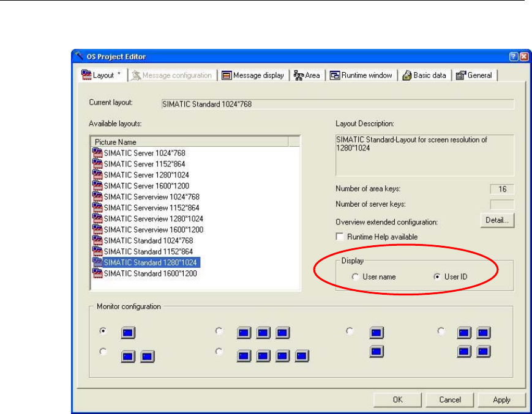The image size is (532, 414).
Task: Select layout SIMATIC Standard 1152*864 text
Action: click(x=148, y=252)
